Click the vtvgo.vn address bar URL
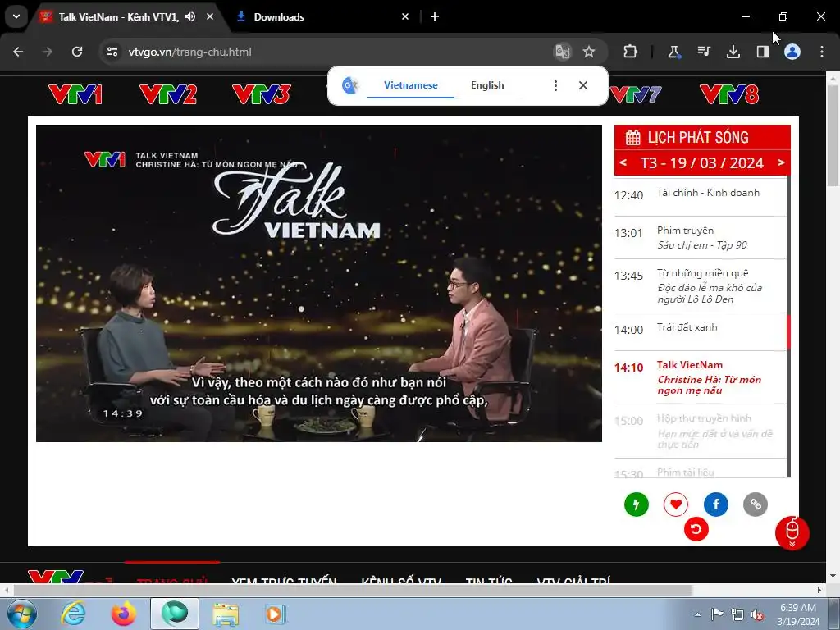The width and height of the screenshot is (840, 630). pyautogui.click(x=189, y=52)
